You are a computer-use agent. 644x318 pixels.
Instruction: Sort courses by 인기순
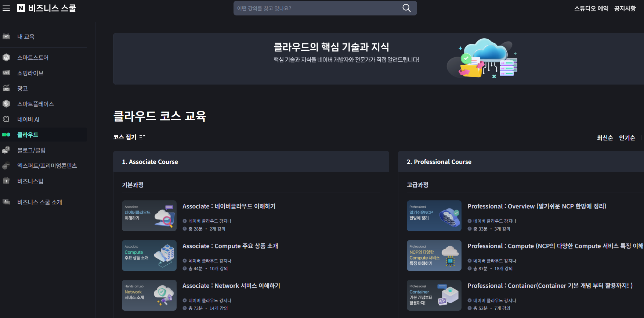coord(627,138)
